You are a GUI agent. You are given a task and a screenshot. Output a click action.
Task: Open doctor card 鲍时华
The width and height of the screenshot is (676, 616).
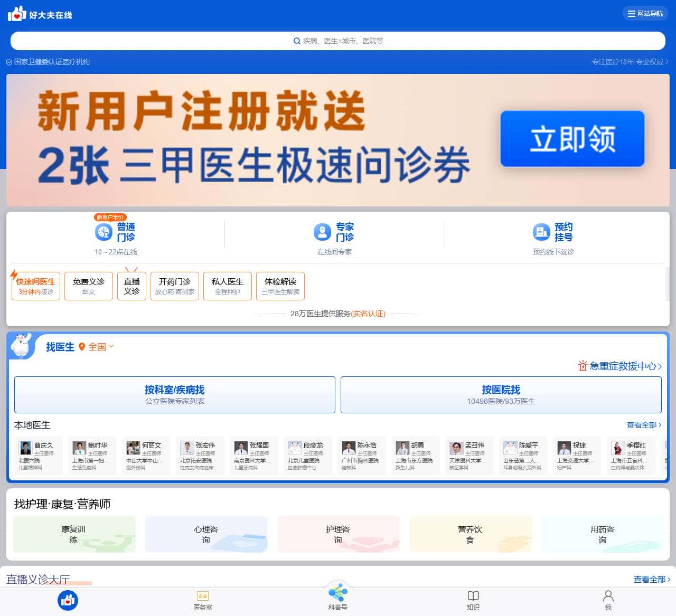point(92,456)
